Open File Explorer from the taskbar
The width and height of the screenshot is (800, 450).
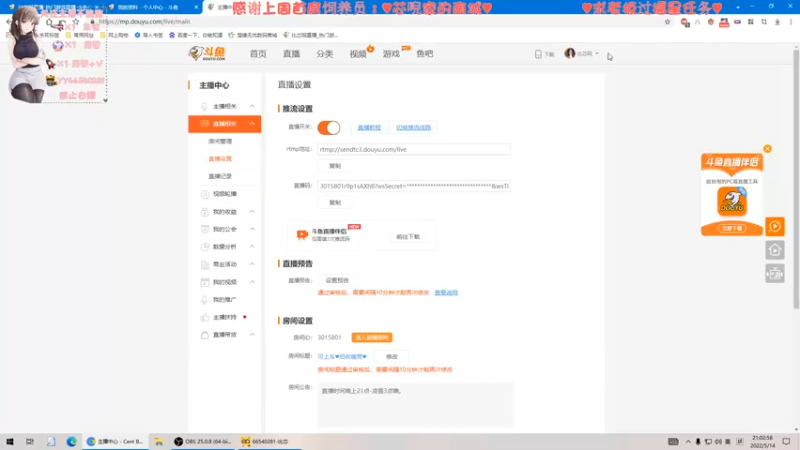(159, 441)
